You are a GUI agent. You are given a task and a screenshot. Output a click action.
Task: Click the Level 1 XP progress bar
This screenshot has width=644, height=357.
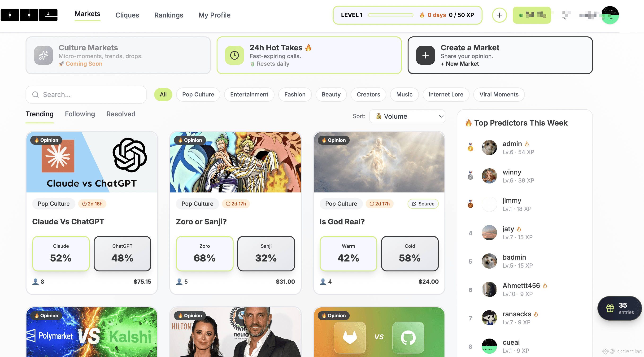pos(391,15)
